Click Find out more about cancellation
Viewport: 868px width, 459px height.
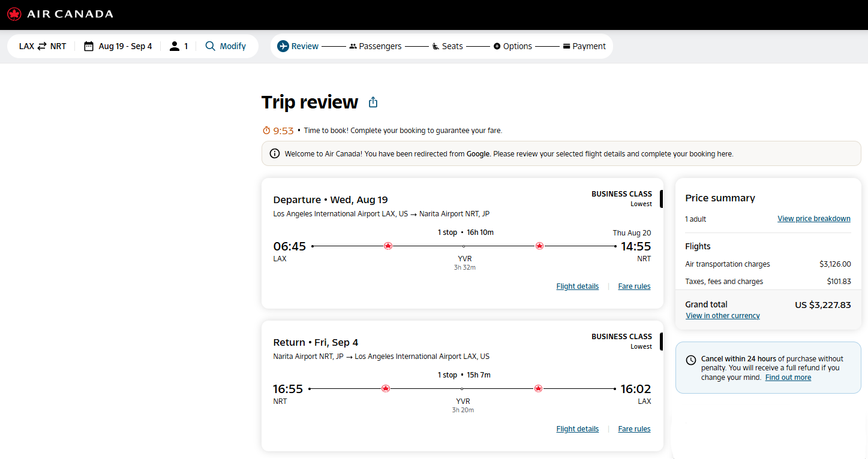tap(788, 378)
